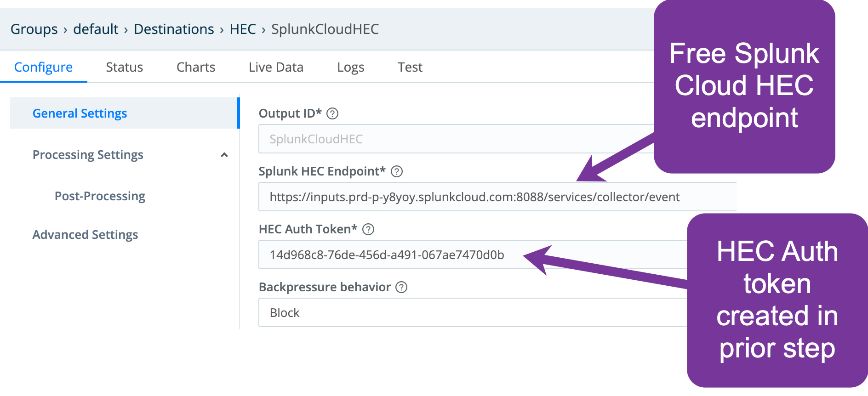This screenshot has width=868, height=396.
Task: Switch to the Logs tab
Action: (x=351, y=67)
